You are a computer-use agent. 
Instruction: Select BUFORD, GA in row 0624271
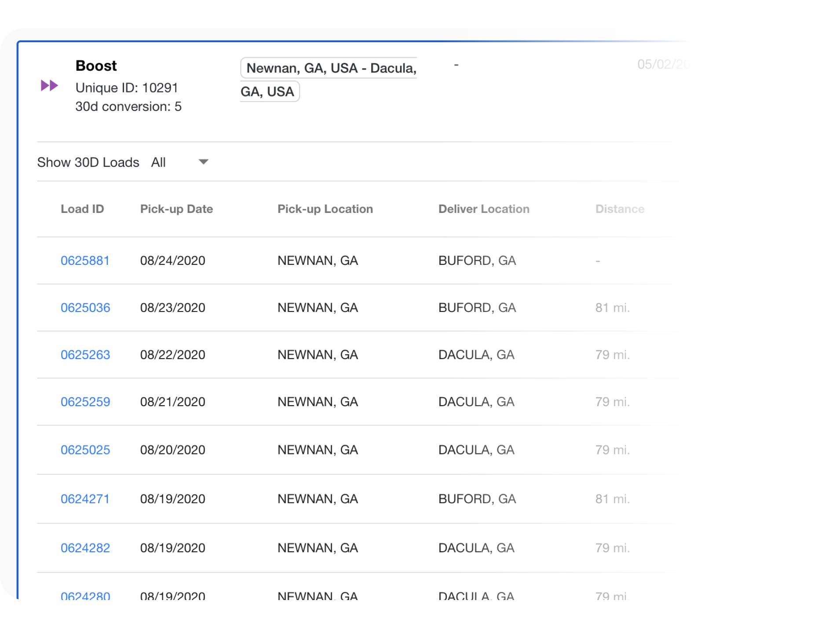[x=477, y=499]
